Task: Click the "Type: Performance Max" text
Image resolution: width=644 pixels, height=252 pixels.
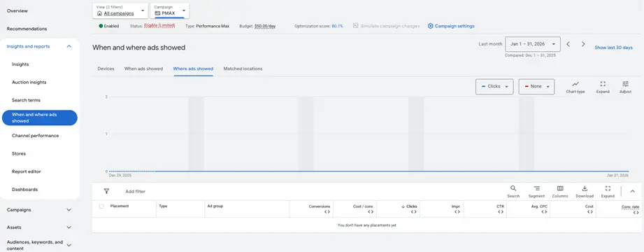Action: coord(207,26)
